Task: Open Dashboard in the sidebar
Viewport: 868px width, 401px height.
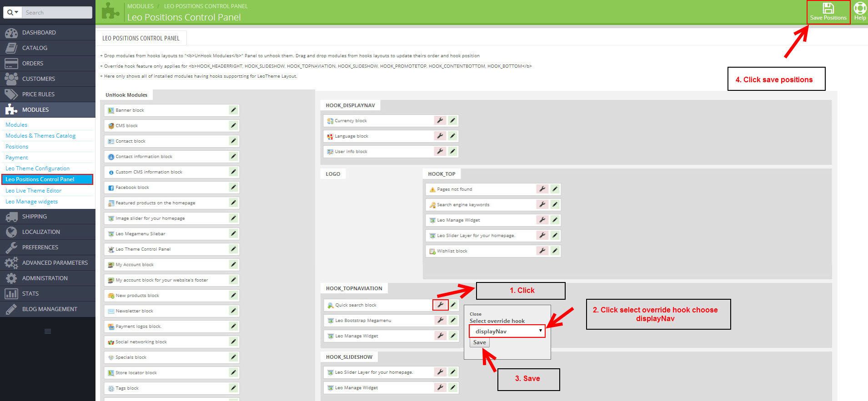Action: pyautogui.click(x=48, y=32)
